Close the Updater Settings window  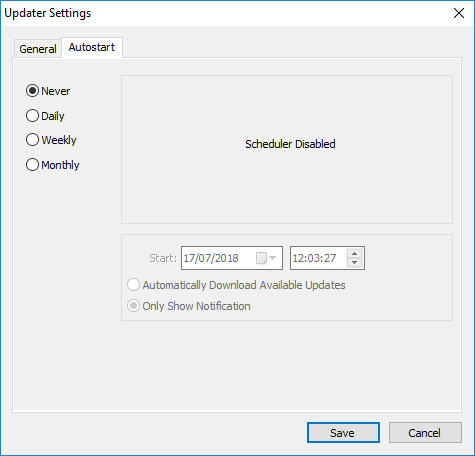(x=459, y=13)
